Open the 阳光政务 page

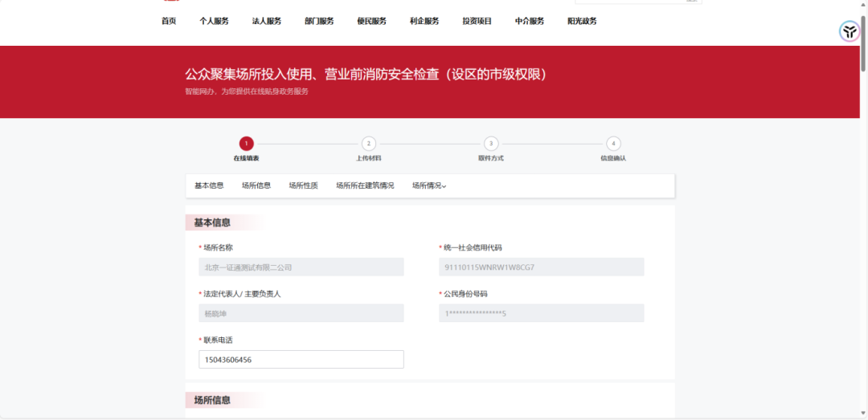(582, 21)
